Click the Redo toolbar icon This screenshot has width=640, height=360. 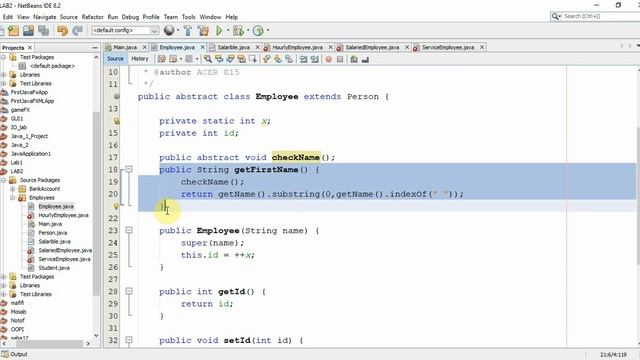tap(77, 31)
